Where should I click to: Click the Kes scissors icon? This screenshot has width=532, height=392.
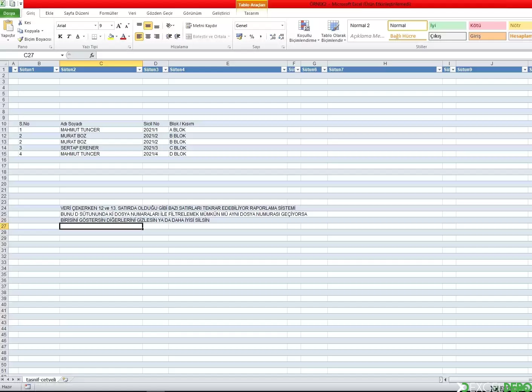tap(20, 23)
